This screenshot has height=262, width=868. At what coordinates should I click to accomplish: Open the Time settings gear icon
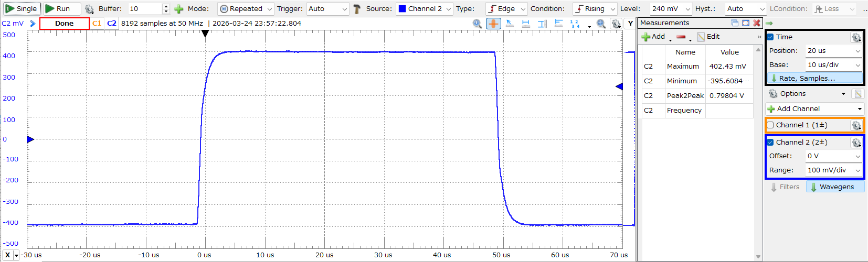[856, 37]
